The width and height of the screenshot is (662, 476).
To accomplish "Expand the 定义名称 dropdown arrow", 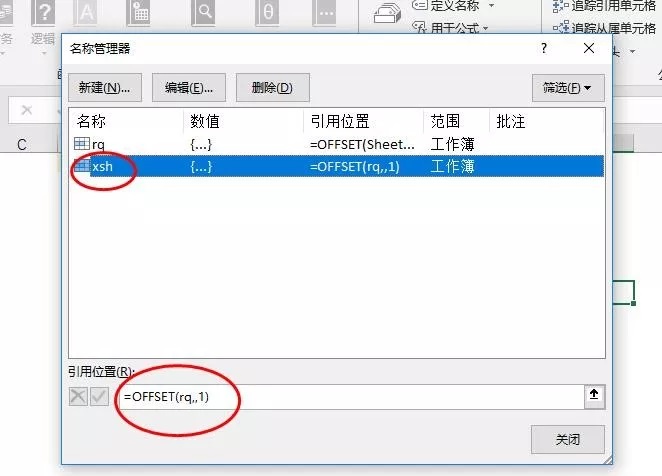I will tap(491, 5).
